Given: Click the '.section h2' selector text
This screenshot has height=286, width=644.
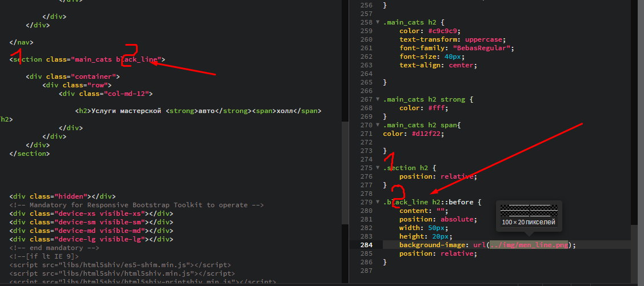Looking at the screenshot, I should (x=405, y=168).
